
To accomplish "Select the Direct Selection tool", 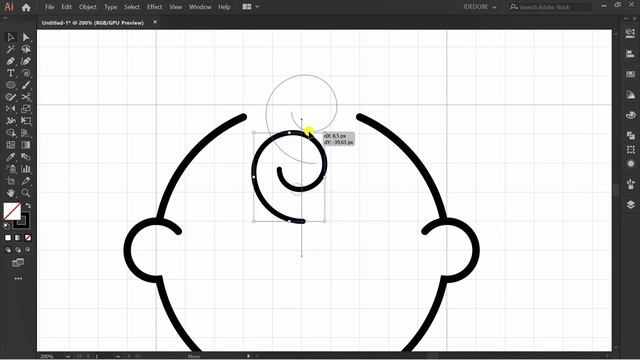I will [26, 37].
